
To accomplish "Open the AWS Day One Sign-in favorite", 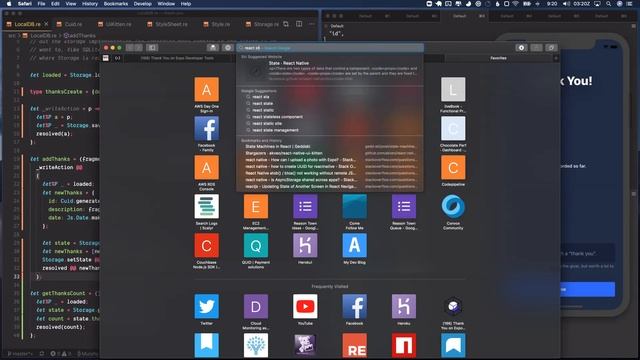I will [x=207, y=89].
